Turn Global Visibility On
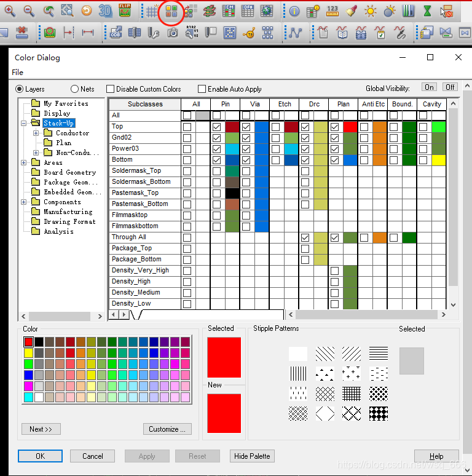 pos(429,87)
